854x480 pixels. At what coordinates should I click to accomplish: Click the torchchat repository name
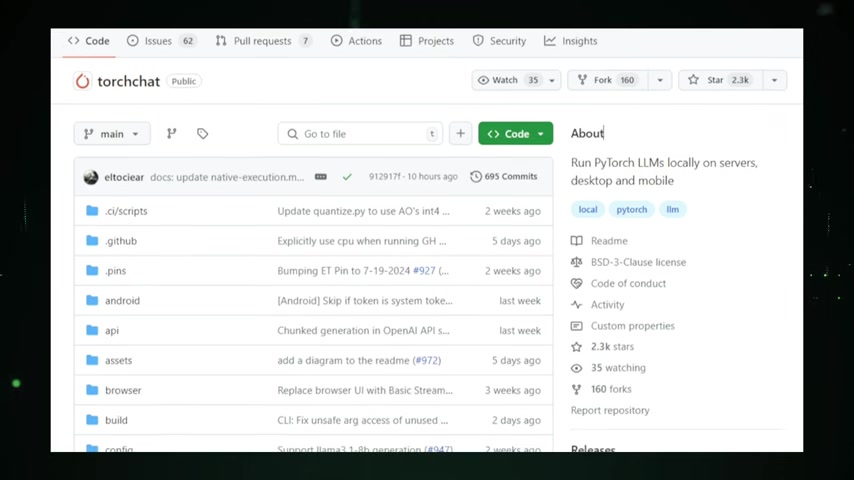[x=129, y=81]
